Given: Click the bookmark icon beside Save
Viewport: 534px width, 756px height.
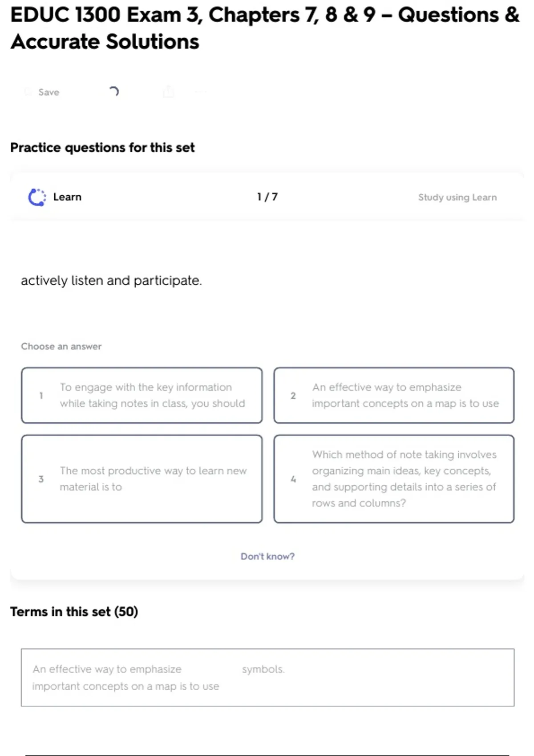Looking at the screenshot, I should coord(28,92).
